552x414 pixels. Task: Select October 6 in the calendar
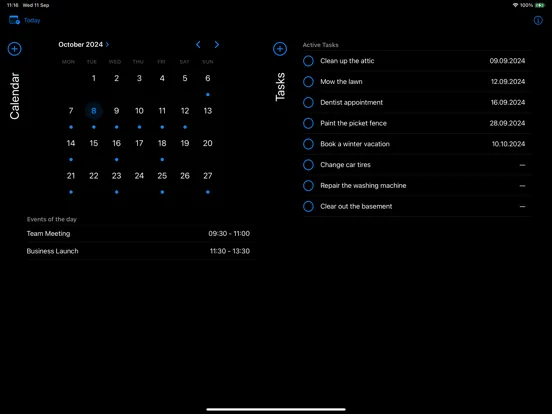pos(208,78)
